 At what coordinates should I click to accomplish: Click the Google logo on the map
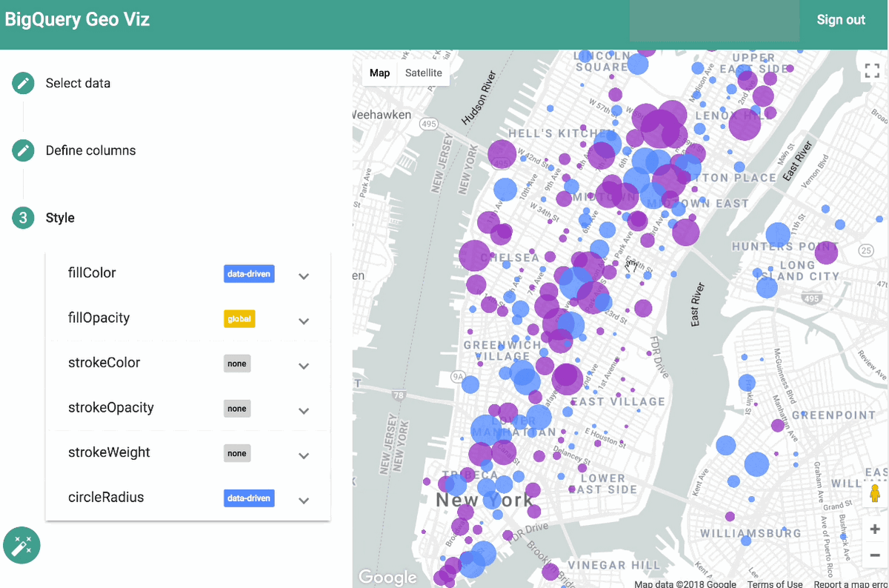click(x=388, y=577)
